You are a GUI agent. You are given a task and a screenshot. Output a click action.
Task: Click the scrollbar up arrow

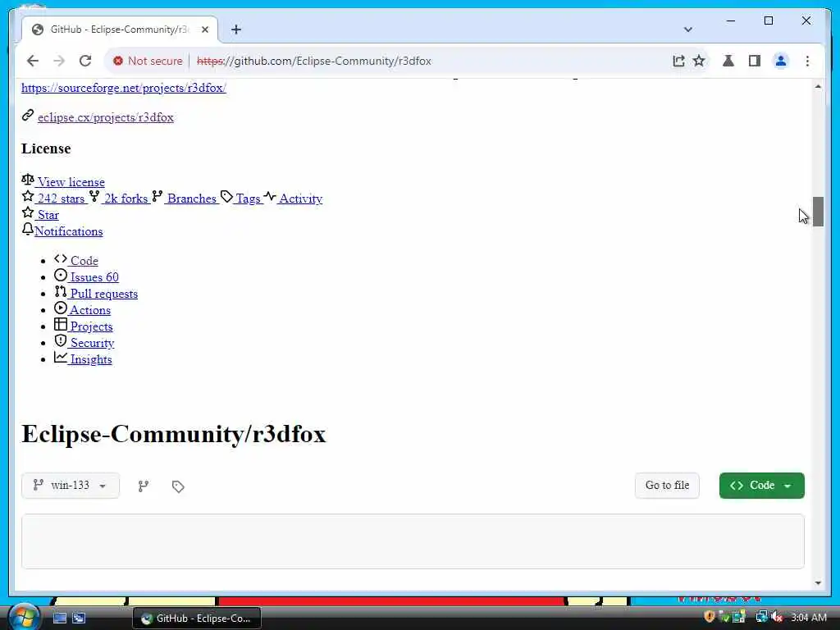(818, 86)
